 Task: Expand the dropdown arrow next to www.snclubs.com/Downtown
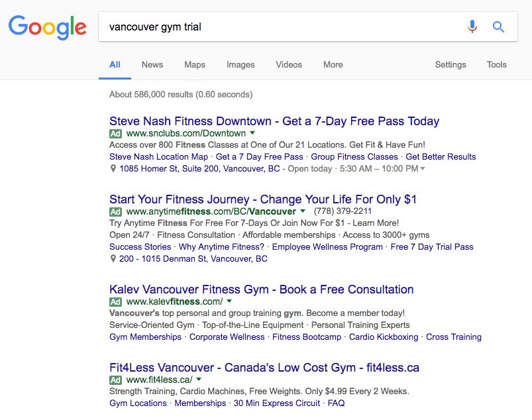(x=252, y=132)
